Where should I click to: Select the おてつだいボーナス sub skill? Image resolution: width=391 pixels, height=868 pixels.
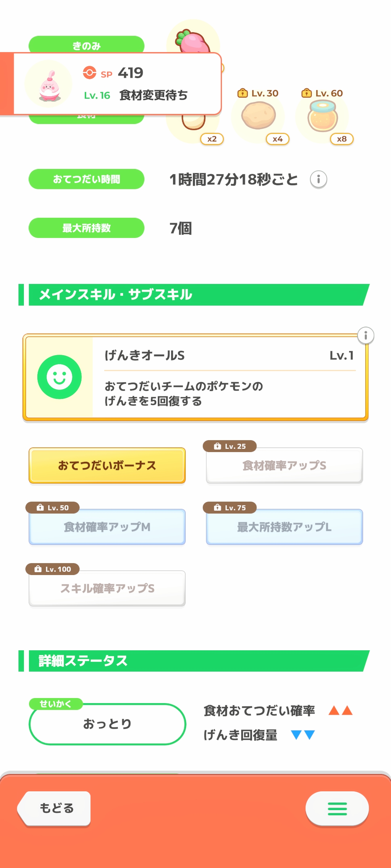[x=107, y=465]
